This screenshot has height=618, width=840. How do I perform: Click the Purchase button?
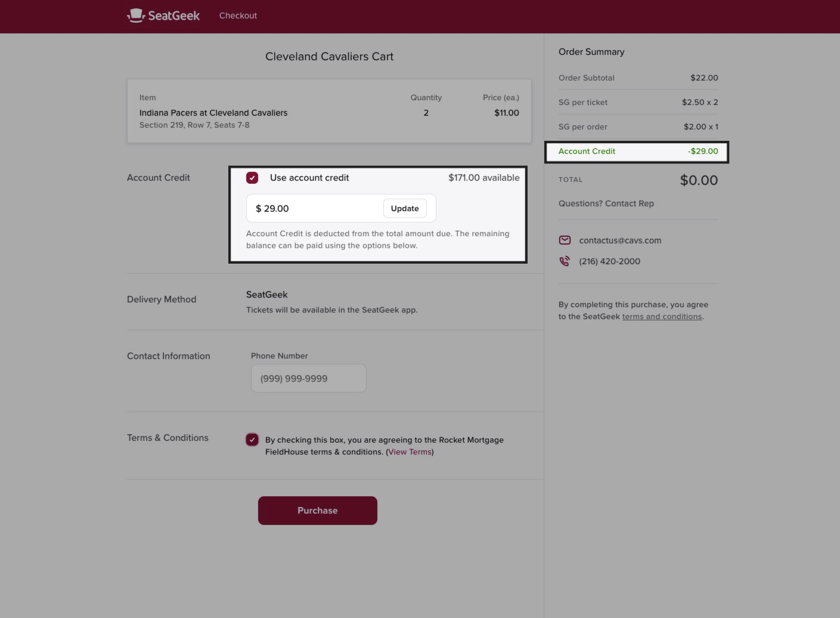pyautogui.click(x=317, y=511)
